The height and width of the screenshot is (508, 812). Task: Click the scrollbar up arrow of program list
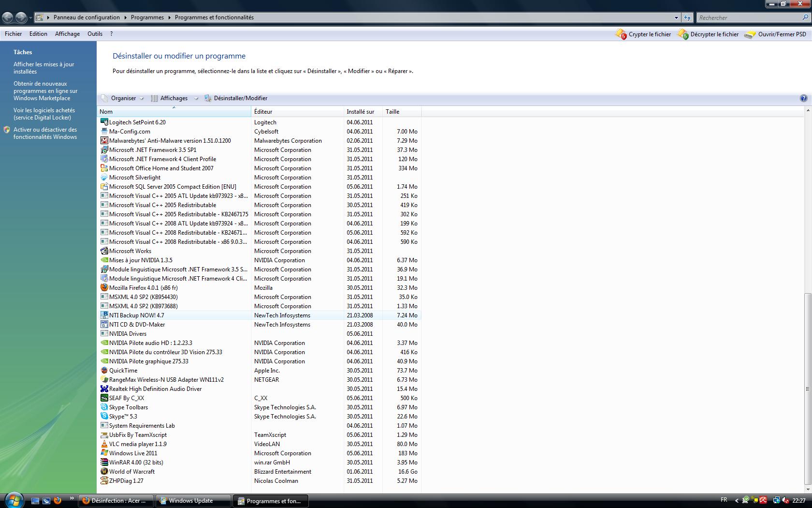tap(808, 111)
